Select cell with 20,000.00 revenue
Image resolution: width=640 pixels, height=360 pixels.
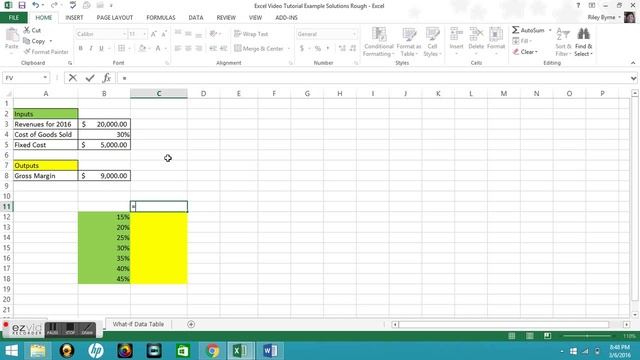pyautogui.click(x=104, y=124)
